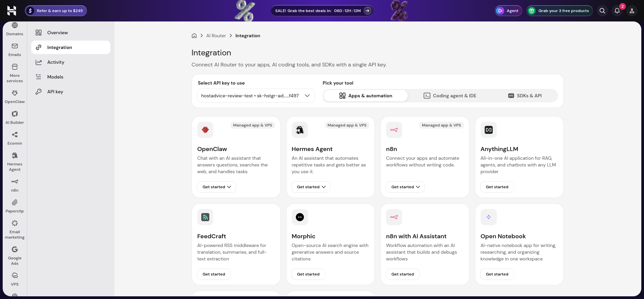The width and height of the screenshot is (644, 299).
Task: Open Email marketing in the sidebar
Action: tap(15, 230)
